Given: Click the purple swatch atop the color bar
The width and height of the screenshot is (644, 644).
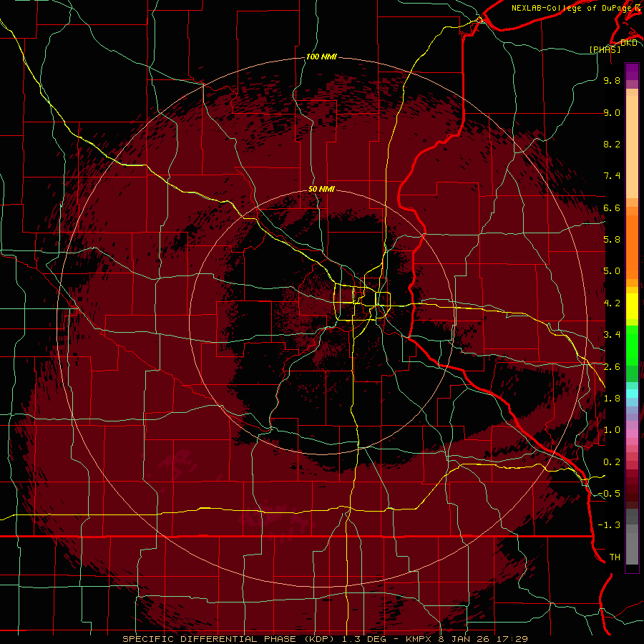Looking at the screenshot, I should 632,72.
